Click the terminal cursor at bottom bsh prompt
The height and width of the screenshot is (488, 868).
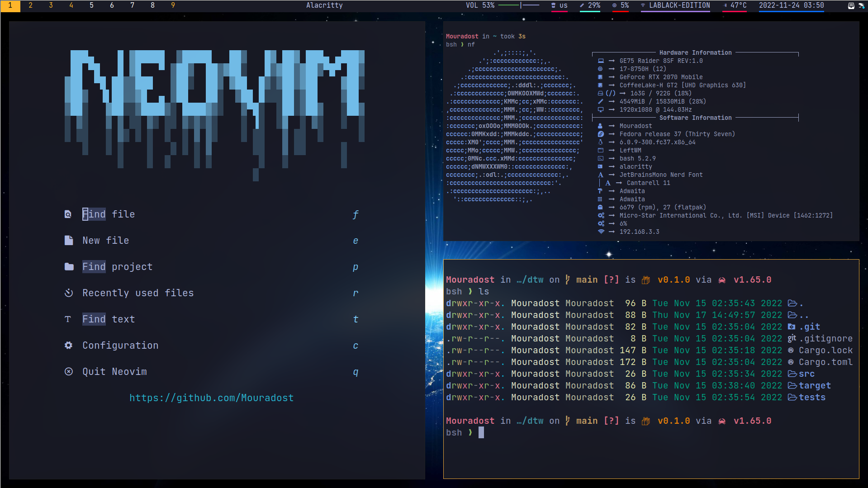pos(481,433)
